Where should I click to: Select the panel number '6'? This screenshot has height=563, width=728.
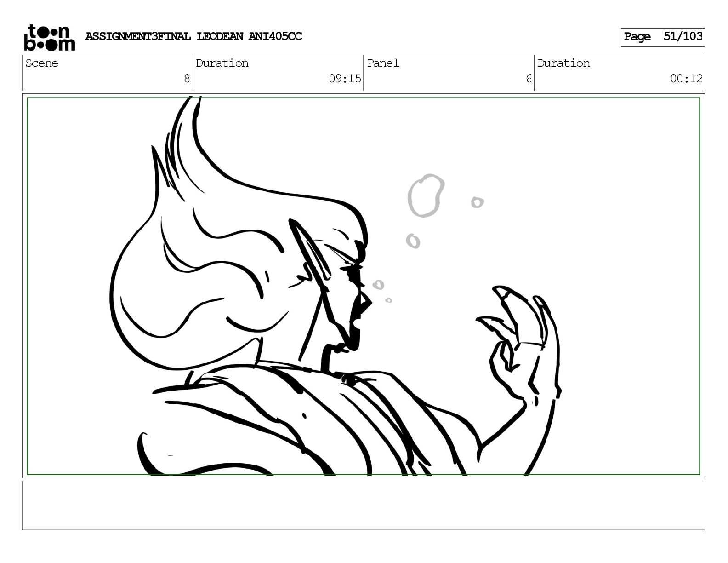[529, 79]
